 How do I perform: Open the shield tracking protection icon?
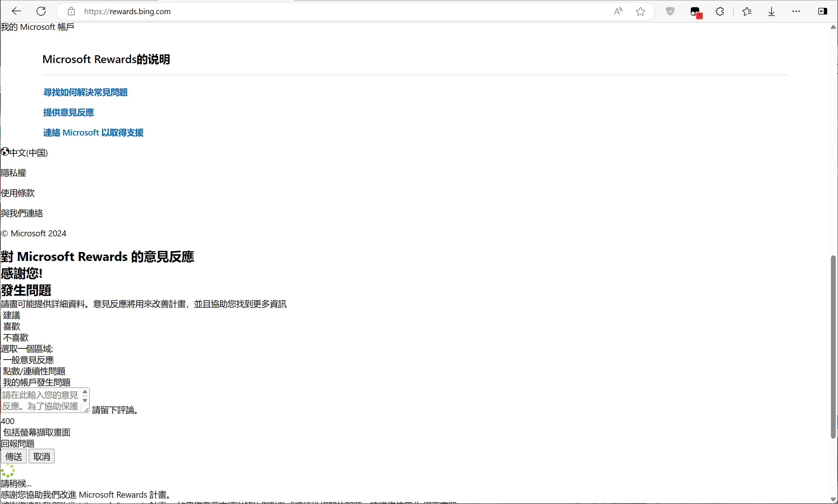click(670, 12)
